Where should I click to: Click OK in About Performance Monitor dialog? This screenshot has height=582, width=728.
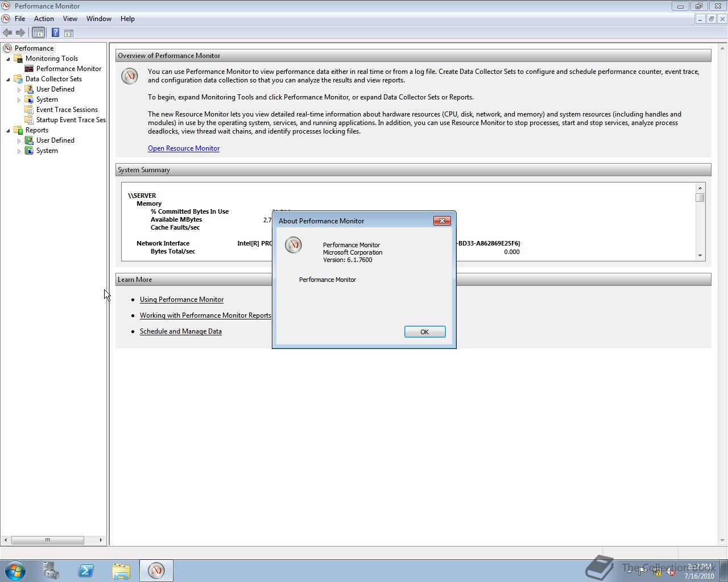425,332
